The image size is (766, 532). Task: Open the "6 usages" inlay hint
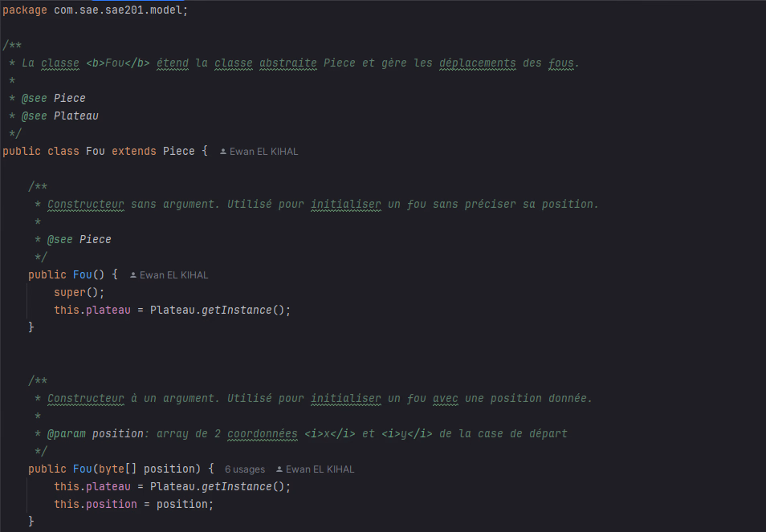click(x=244, y=469)
